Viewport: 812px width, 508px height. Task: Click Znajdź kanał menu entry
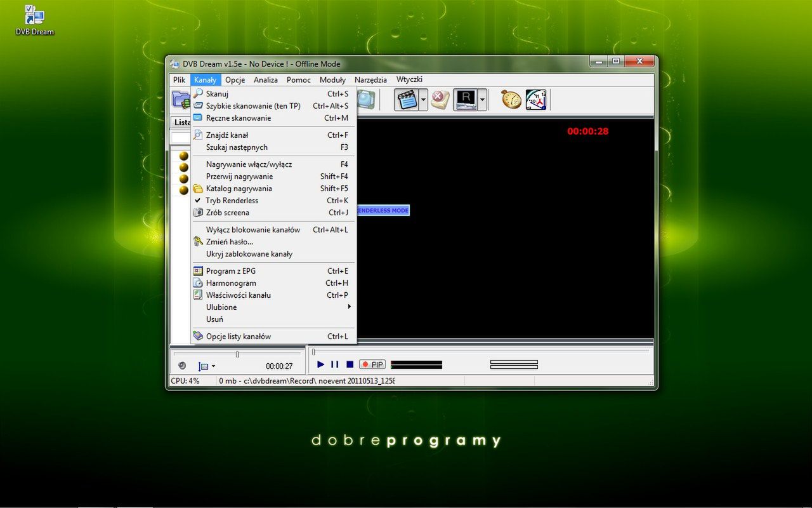[273, 135]
